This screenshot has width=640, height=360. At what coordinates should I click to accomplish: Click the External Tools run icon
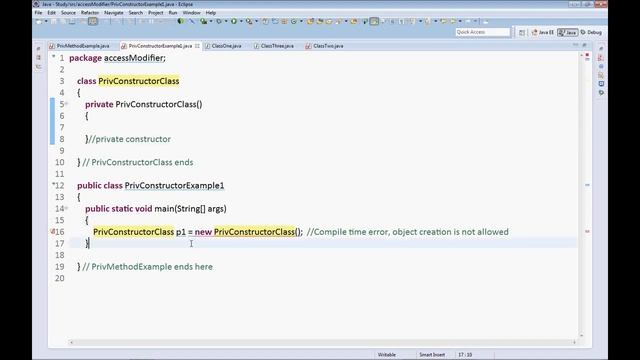(x=249, y=21)
